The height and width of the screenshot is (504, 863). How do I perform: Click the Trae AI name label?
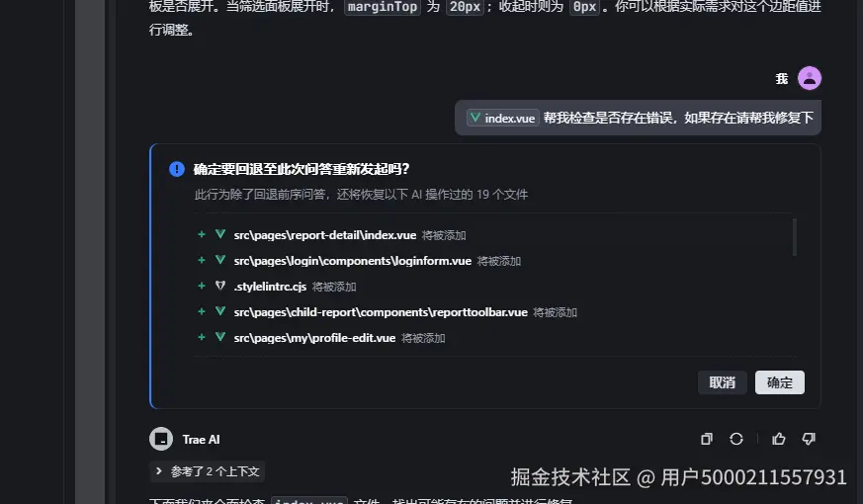pos(201,440)
